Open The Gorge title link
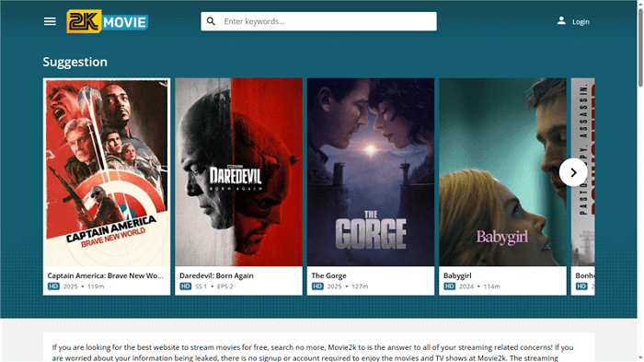644x362 pixels. point(329,275)
